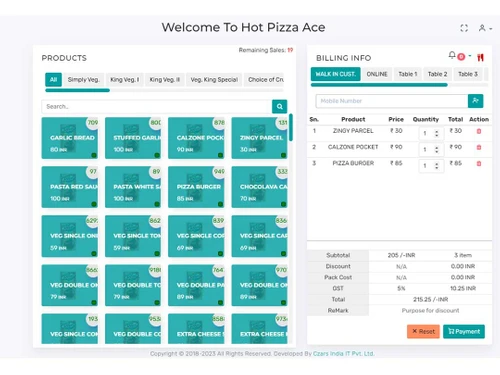Focus the Mobile Number input
500x375 pixels.
392,101
